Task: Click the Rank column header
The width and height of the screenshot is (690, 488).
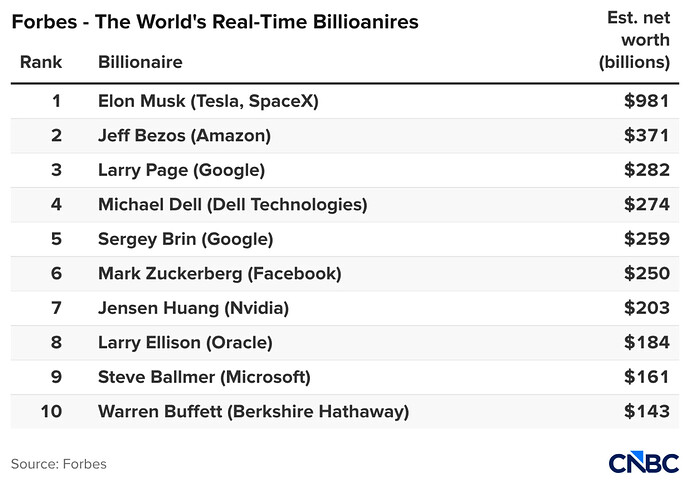Action: tap(41, 62)
